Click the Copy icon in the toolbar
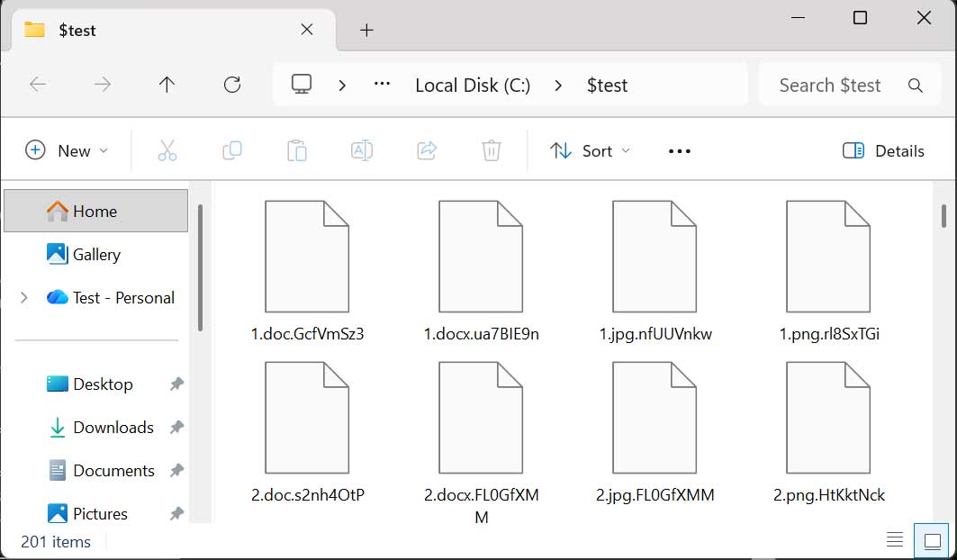957x560 pixels. 231,150
